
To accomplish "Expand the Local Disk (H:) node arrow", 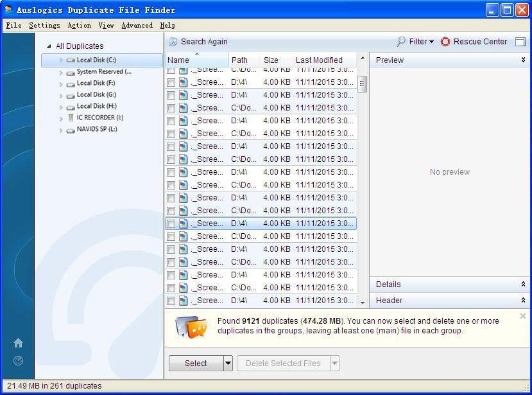I will point(61,107).
